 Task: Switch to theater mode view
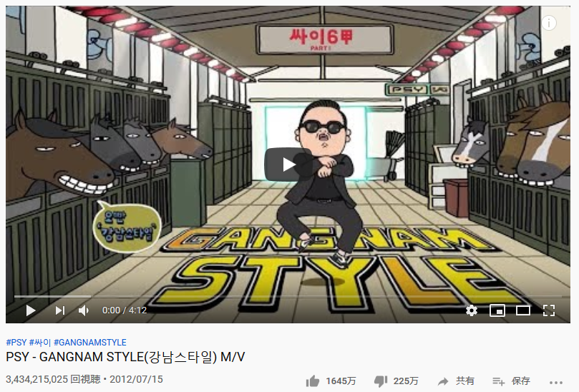[523, 310]
